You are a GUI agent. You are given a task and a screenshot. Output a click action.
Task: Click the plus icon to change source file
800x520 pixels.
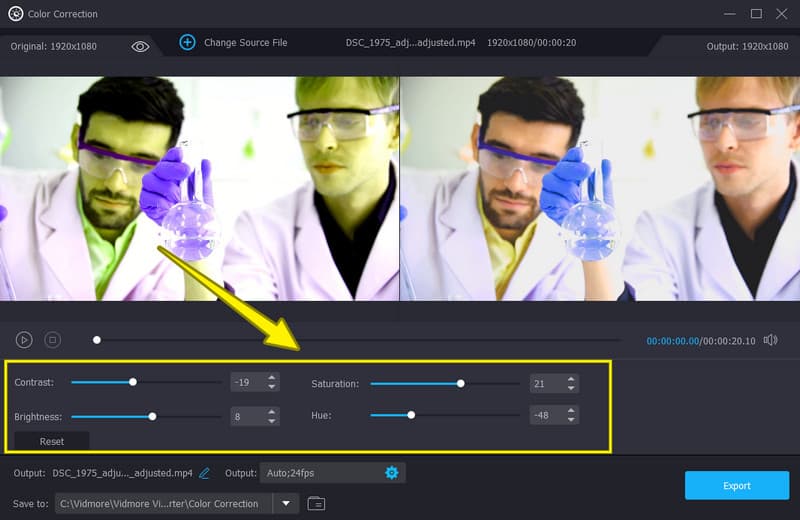pyautogui.click(x=187, y=43)
